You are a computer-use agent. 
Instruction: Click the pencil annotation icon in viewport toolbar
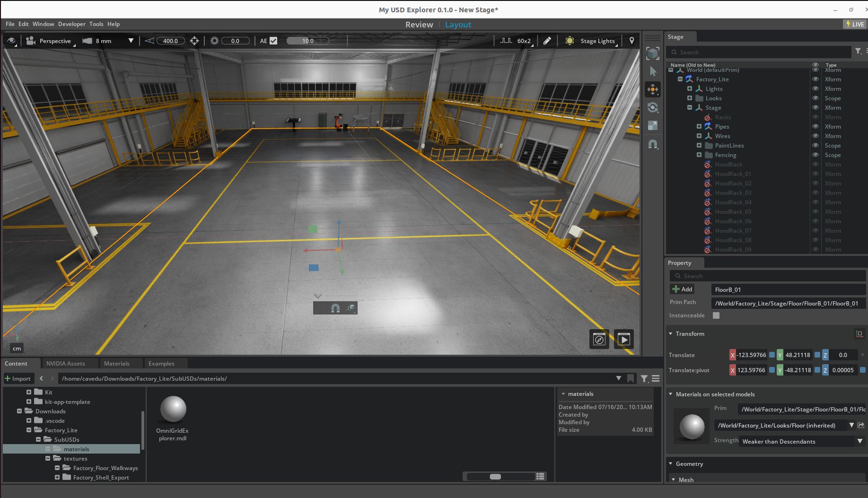pyautogui.click(x=547, y=41)
